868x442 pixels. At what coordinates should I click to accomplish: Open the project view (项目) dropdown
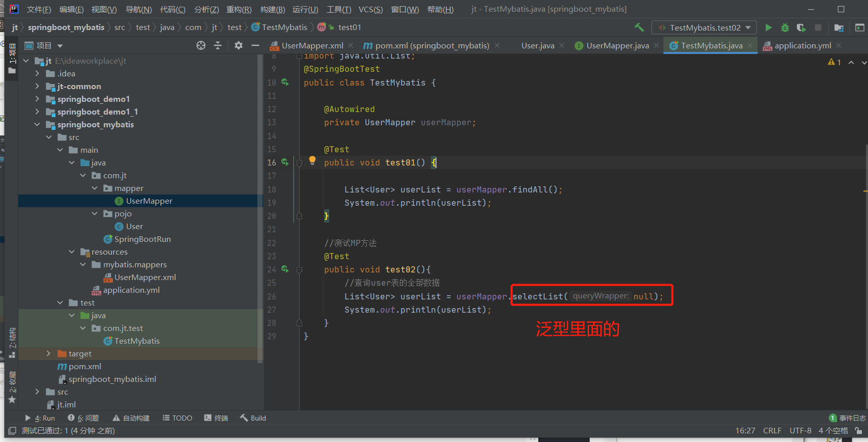[44, 46]
